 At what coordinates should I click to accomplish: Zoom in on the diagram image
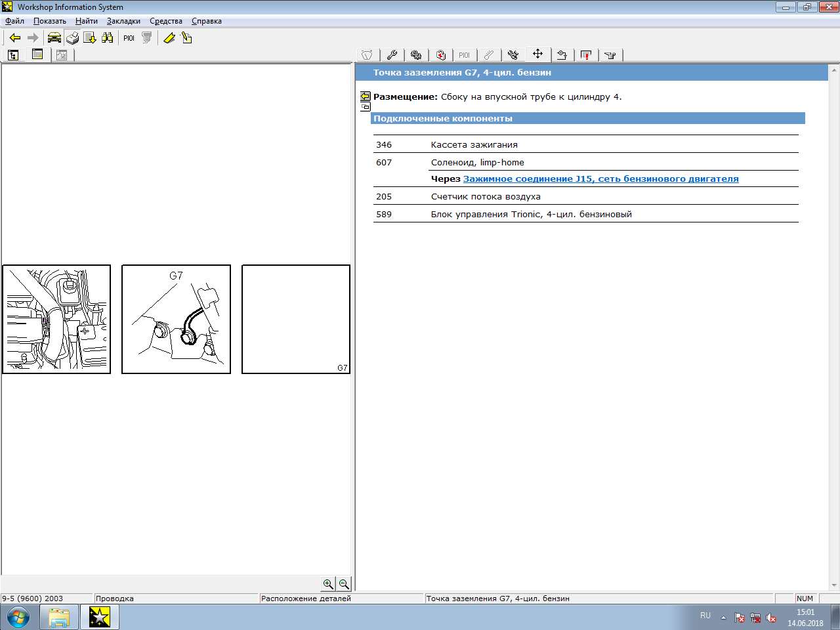[328, 583]
